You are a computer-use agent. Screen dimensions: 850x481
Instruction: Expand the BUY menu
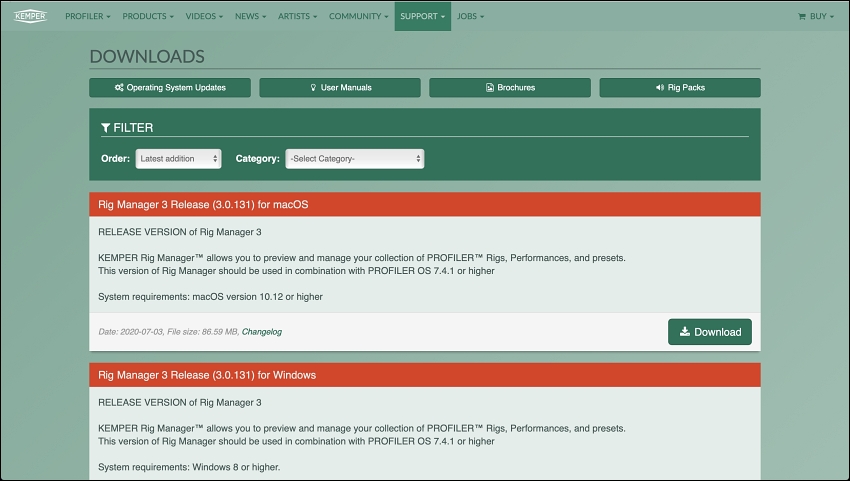pos(816,16)
